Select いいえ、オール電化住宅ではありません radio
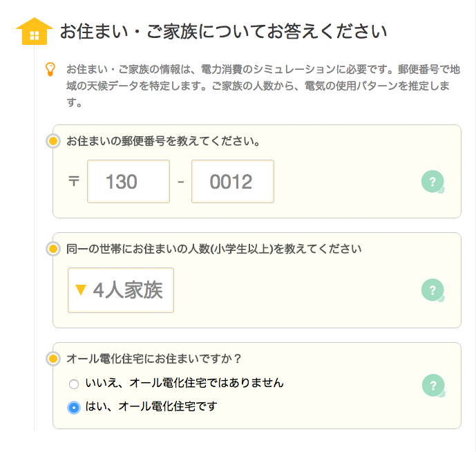Image resolution: width=476 pixels, height=452 pixels. [x=74, y=384]
